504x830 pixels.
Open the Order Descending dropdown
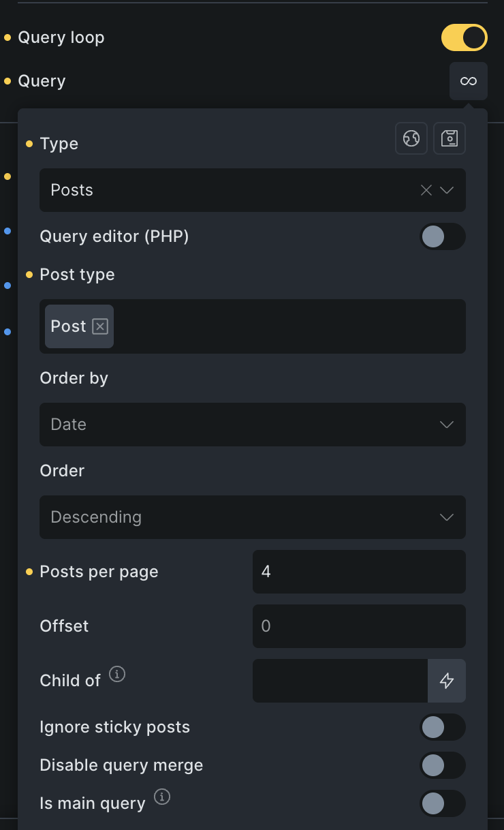point(253,517)
